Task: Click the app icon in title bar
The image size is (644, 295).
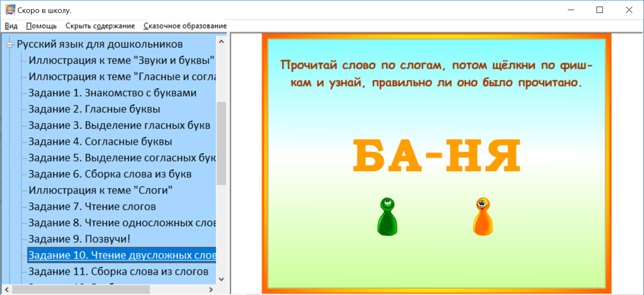Action: click(10, 10)
